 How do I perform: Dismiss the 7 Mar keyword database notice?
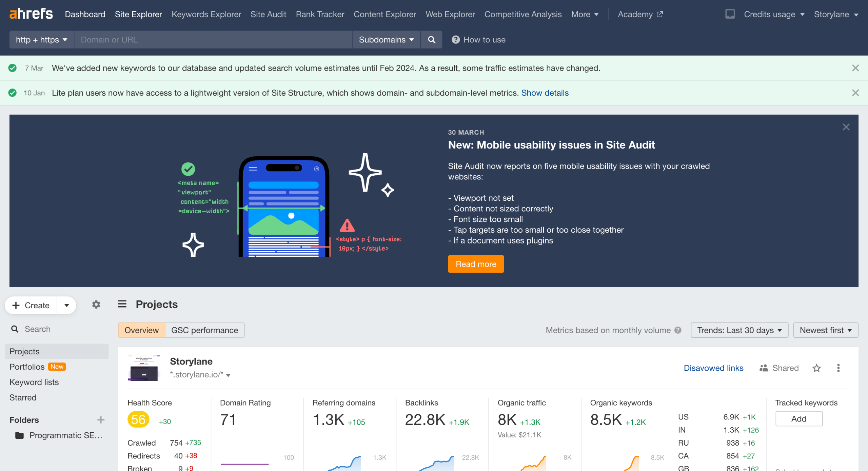pos(855,68)
